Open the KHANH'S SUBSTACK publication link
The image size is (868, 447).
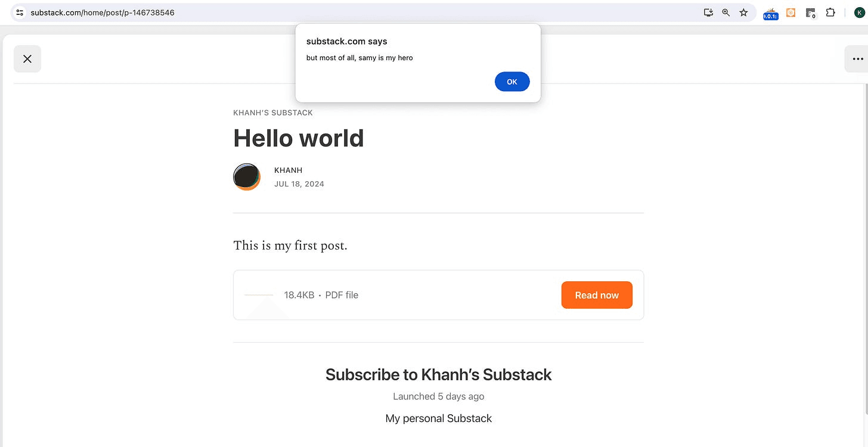[x=273, y=113]
